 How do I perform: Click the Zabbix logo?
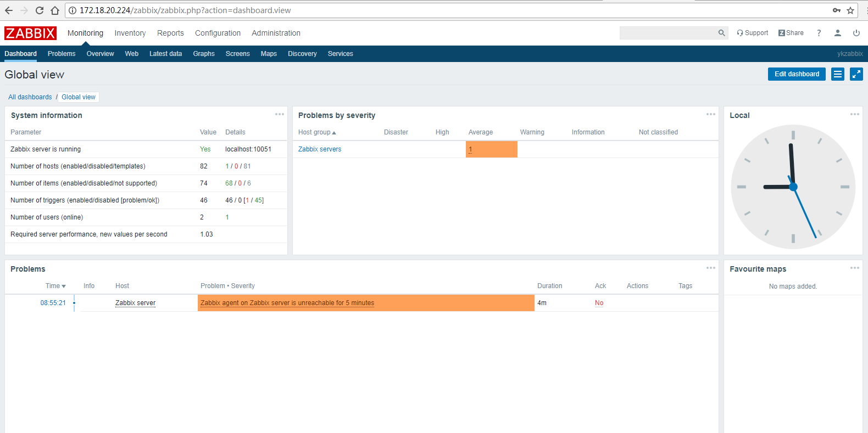(30, 33)
